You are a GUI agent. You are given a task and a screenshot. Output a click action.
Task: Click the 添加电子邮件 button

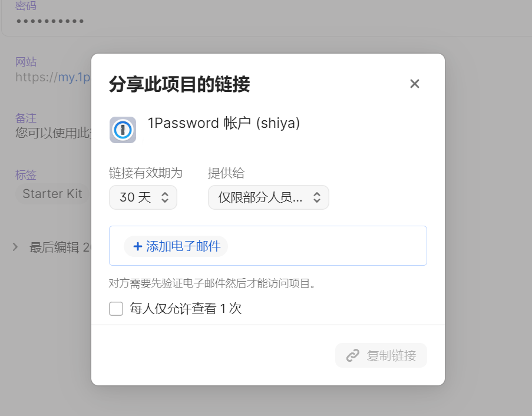pos(176,246)
